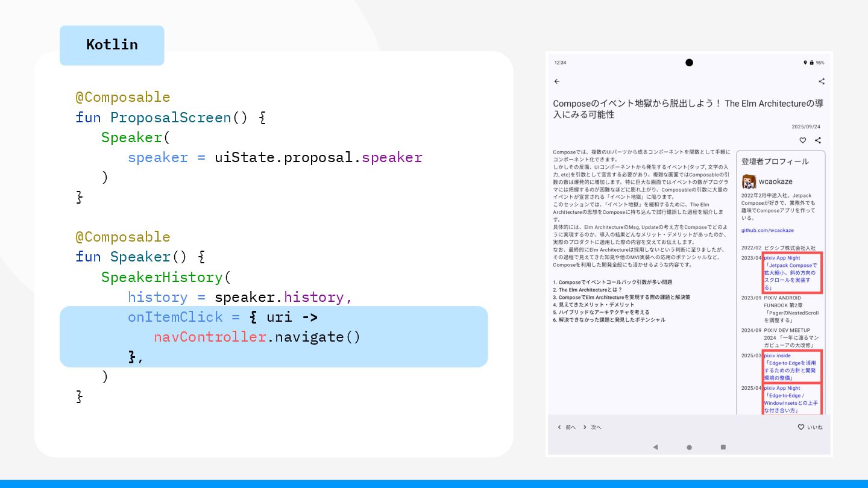Tap the heart icon below the date 2025/09/24
The image size is (868, 488).
803,140
